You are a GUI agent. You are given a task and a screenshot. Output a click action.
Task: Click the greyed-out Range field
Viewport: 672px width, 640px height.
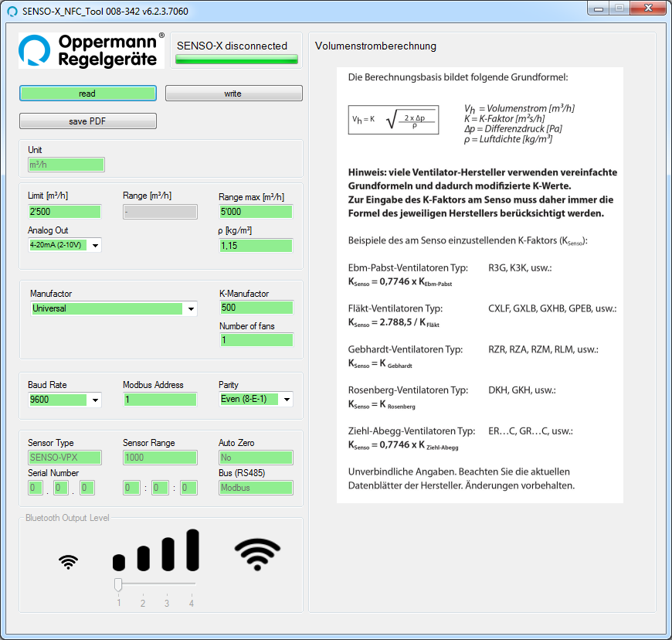click(160, 212)
